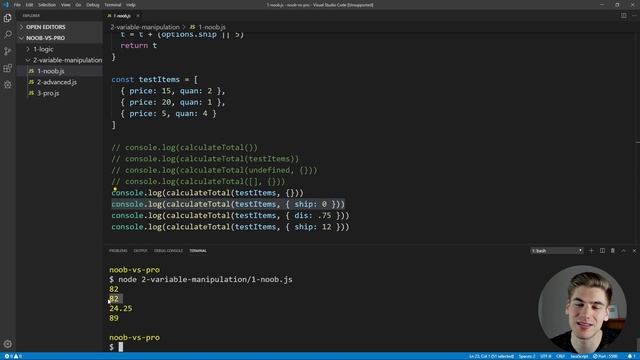This screenshot has height=360, width=640.
Task: Select the 1: bash terminal dropdown
Action: [557, 251]
